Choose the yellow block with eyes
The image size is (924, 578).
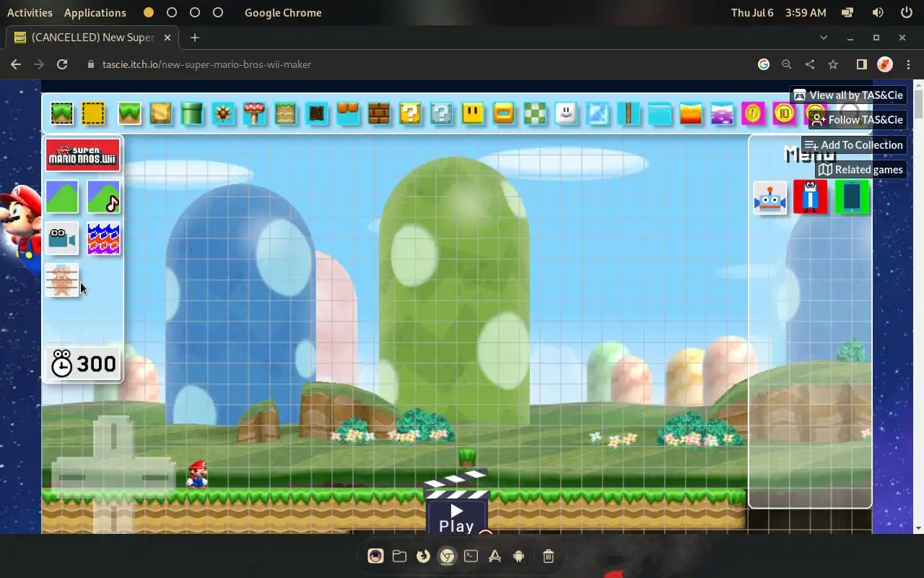click(x=473, y=113)
